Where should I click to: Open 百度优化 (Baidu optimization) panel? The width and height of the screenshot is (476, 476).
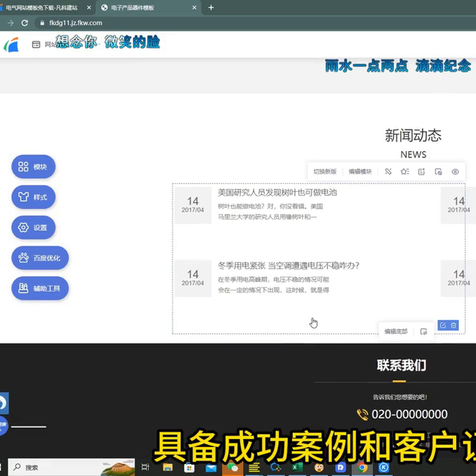[40, 258]
